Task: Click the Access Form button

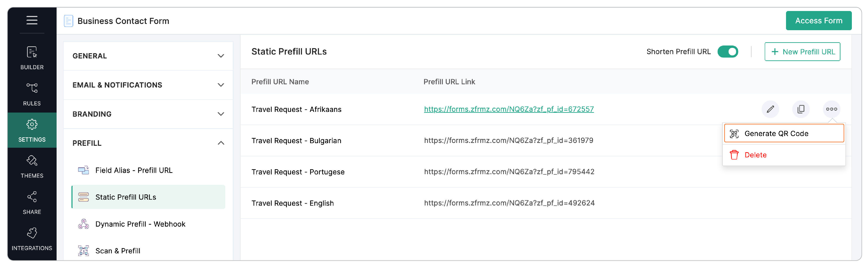Action: point(819,20)
